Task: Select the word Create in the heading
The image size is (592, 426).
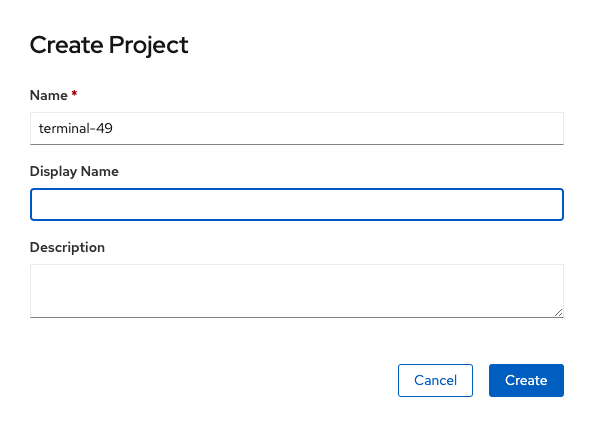Action: pos(66,45)
